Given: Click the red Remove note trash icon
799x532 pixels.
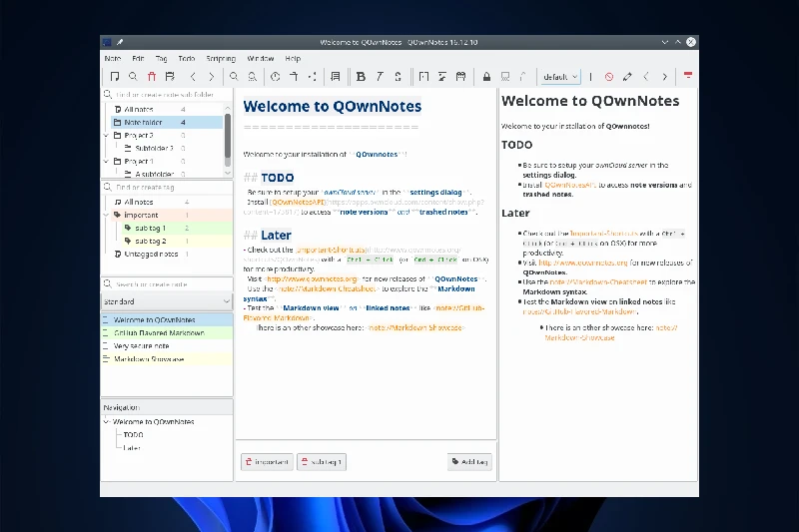Looking at the screenshot, I should [152, 77].
